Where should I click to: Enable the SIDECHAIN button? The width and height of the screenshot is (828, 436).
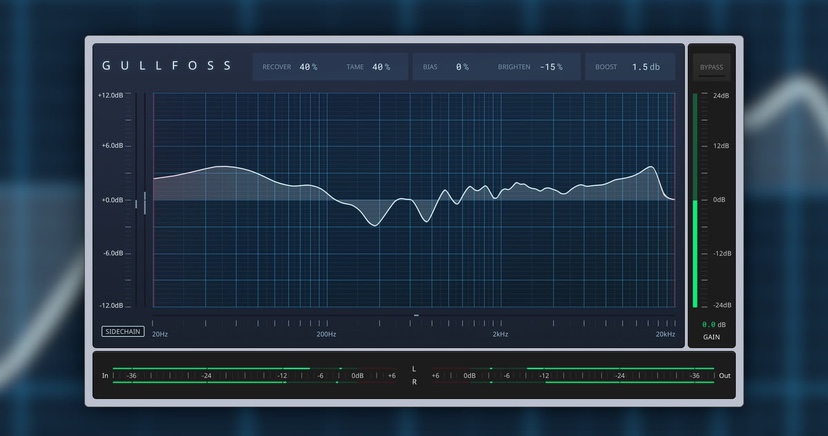123,331
